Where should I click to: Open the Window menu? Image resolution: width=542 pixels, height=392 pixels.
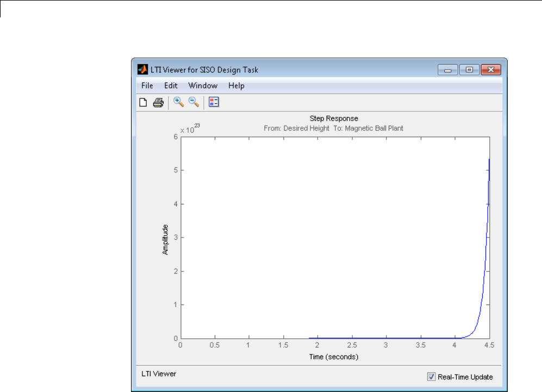click(203, 85)
